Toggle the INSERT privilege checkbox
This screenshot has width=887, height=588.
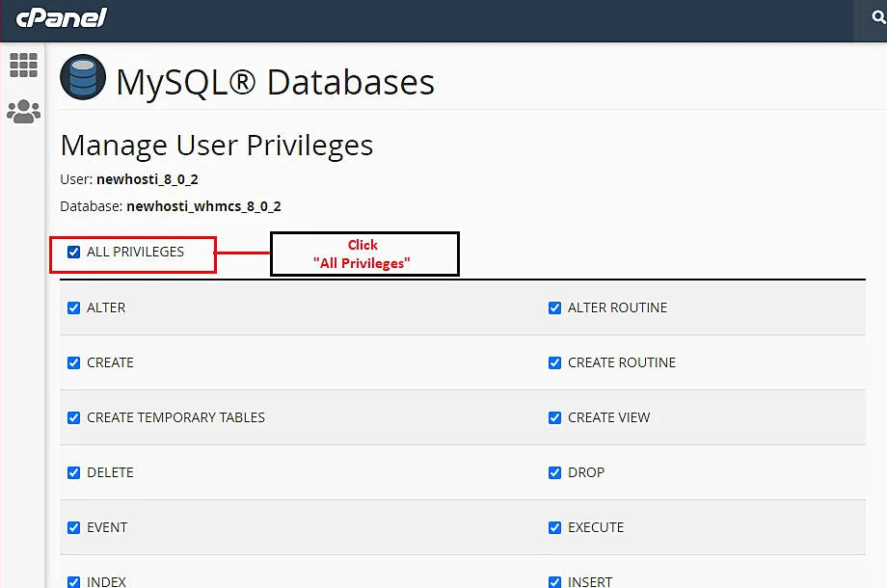click(x=554, y=580)
